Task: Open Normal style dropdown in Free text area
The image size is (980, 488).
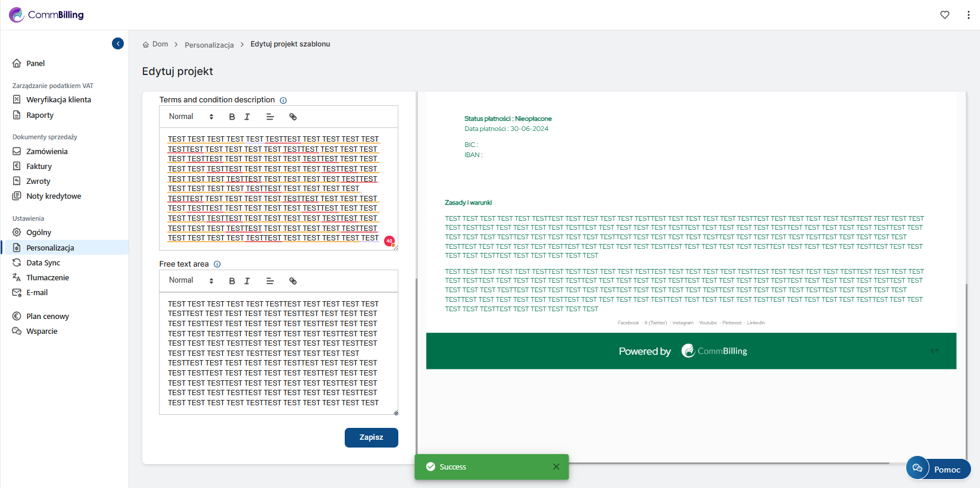Action: coord(191,280)
